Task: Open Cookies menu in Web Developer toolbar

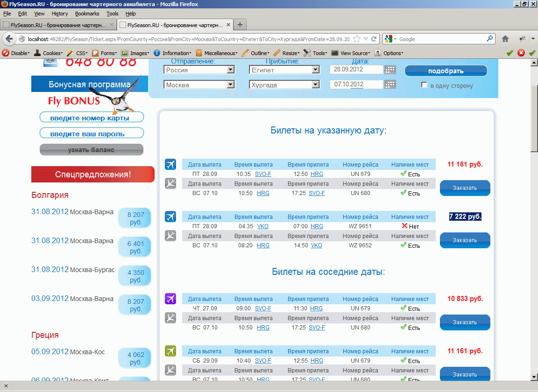Action: click(48, 53)
